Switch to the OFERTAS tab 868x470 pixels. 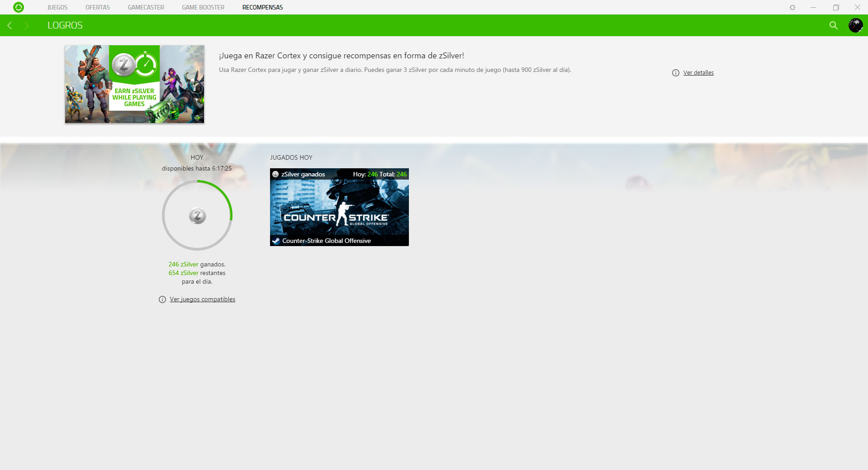[98, 7]
